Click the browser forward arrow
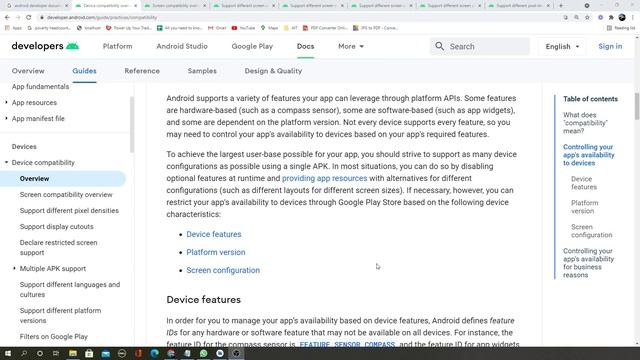The width and height of the screenshot is (640, 360). 18,18
